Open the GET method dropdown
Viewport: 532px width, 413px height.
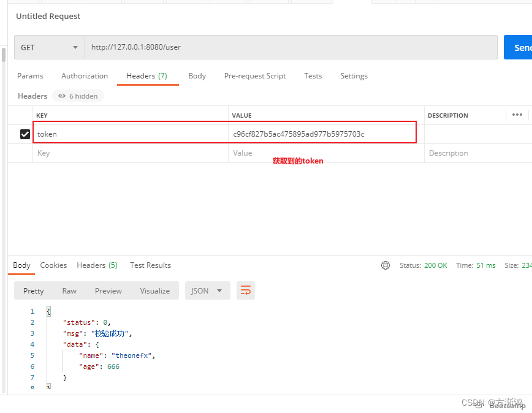pos(50,47)
